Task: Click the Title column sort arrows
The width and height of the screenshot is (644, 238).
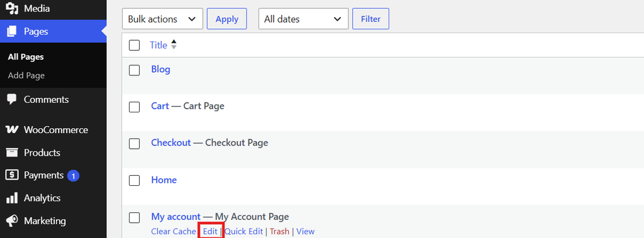Action: click(174, 45)
